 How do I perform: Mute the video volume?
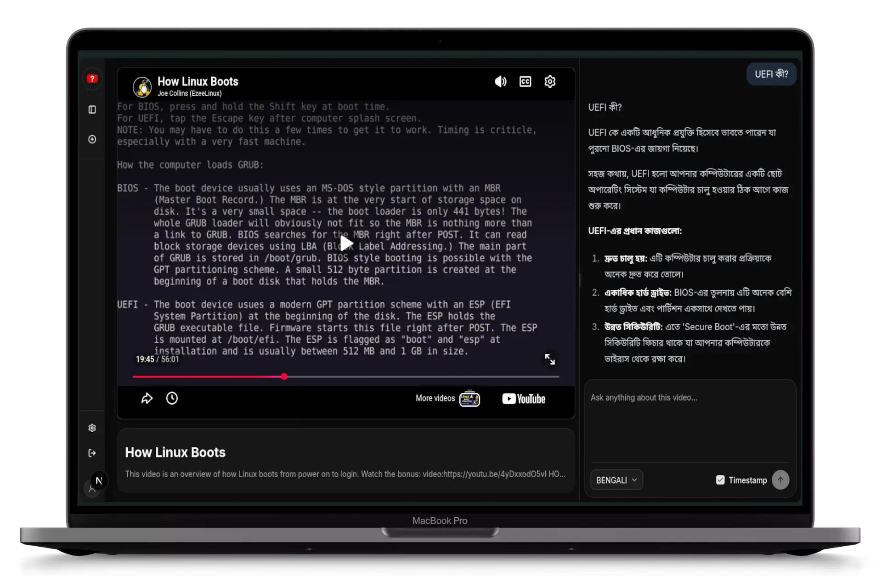click(x=500, y=82)
